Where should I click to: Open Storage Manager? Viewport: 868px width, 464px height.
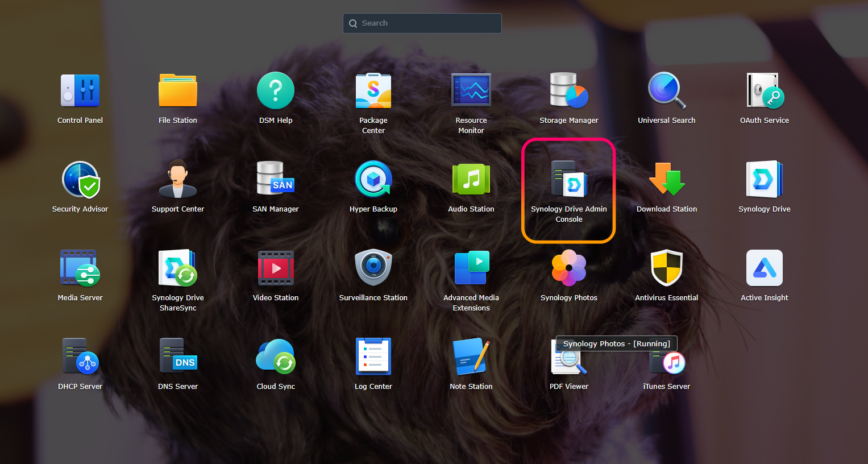(569, 91)
